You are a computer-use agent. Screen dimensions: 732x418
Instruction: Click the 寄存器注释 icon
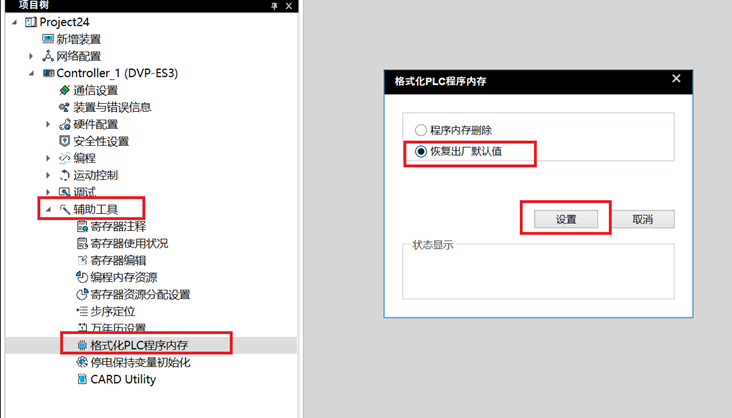82,226
